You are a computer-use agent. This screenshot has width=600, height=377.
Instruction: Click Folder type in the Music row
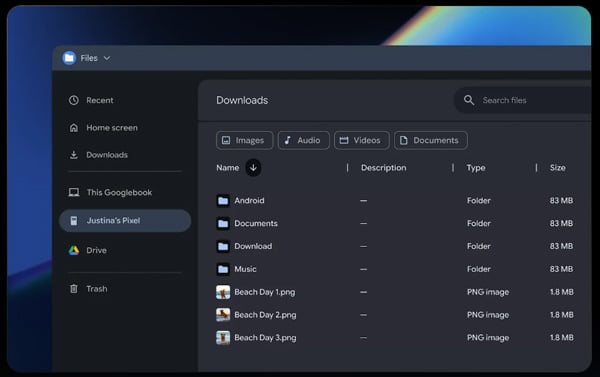click(x=479, y=269)
